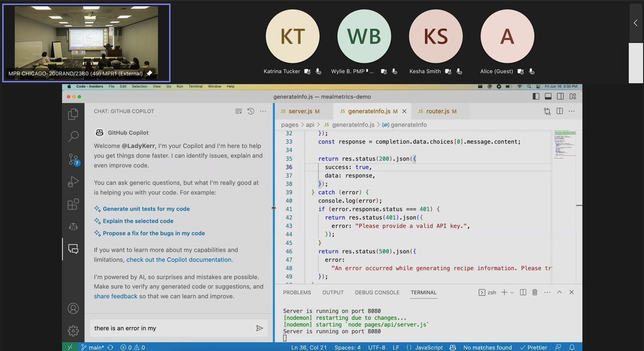Image resolution: width=644 pixels, height=351 pixels.
Task: Send the chat message with arrow icon
Action: coord(260,328)
